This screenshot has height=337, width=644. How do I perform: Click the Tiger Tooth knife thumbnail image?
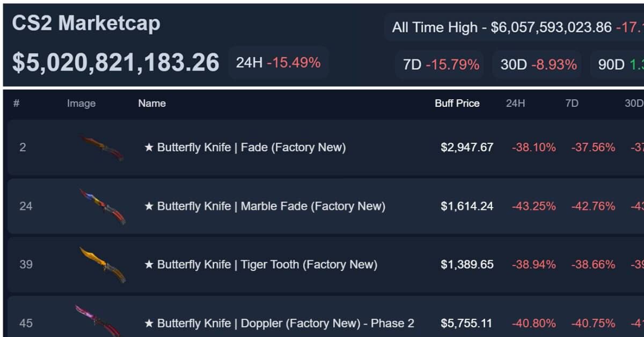(103, 265)
